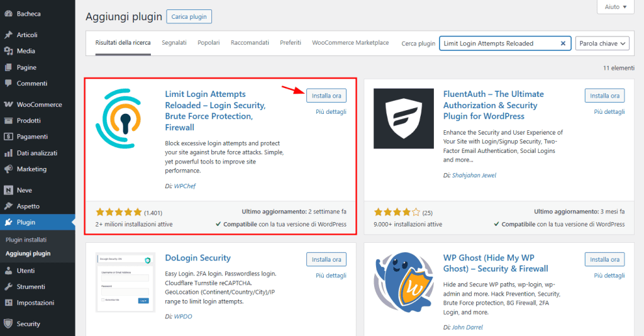Open Più dettagli for FluentAuth
The image size is (644, 336).
(609, 112)
